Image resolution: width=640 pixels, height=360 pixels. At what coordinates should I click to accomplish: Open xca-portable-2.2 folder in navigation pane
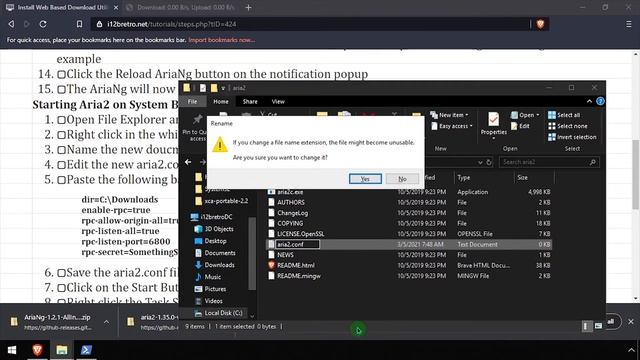[222, 201]
